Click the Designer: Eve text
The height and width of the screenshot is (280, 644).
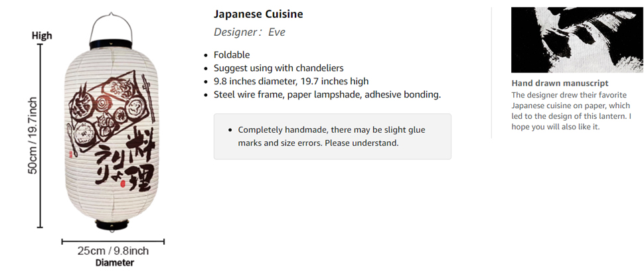click(250, 32)
